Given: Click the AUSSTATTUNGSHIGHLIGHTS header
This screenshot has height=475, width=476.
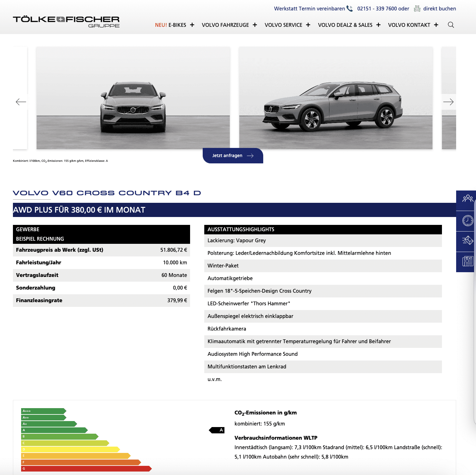Looking at the screenshot, I should [x=323, y=230].
